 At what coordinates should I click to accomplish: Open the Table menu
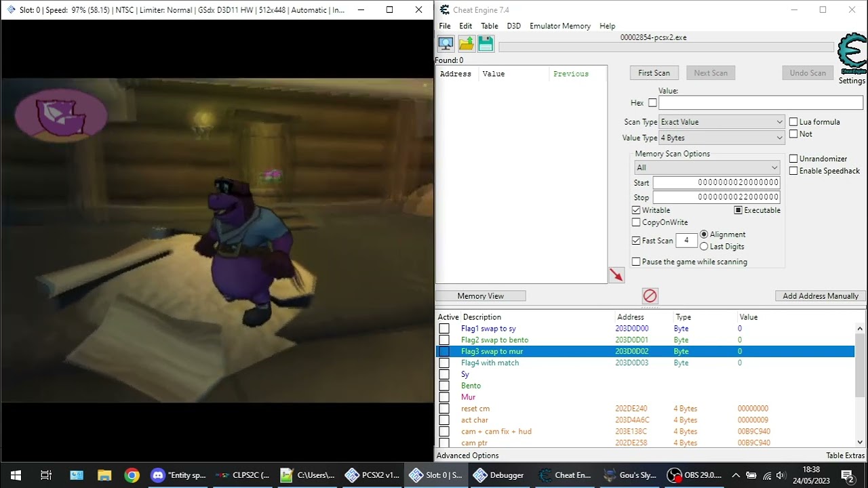click(490, 26)
